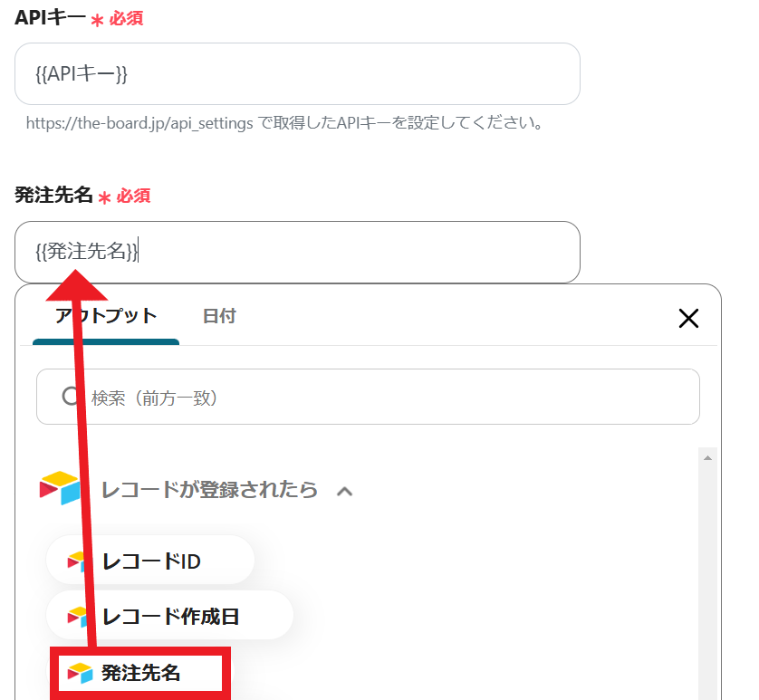Click the the-board.jp/api_settings URL text
The height and width of the screenshot is (700, 759).
(139, 123)
